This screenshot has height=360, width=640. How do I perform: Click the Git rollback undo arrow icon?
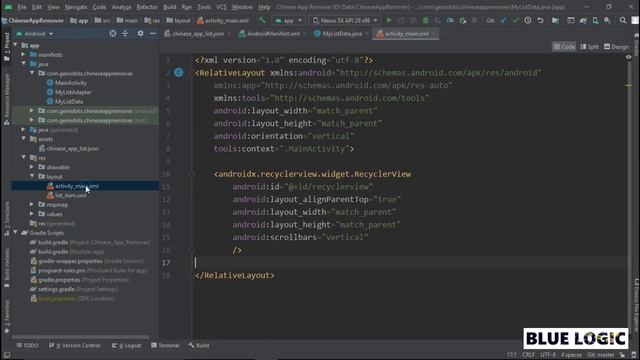(540, 20)
